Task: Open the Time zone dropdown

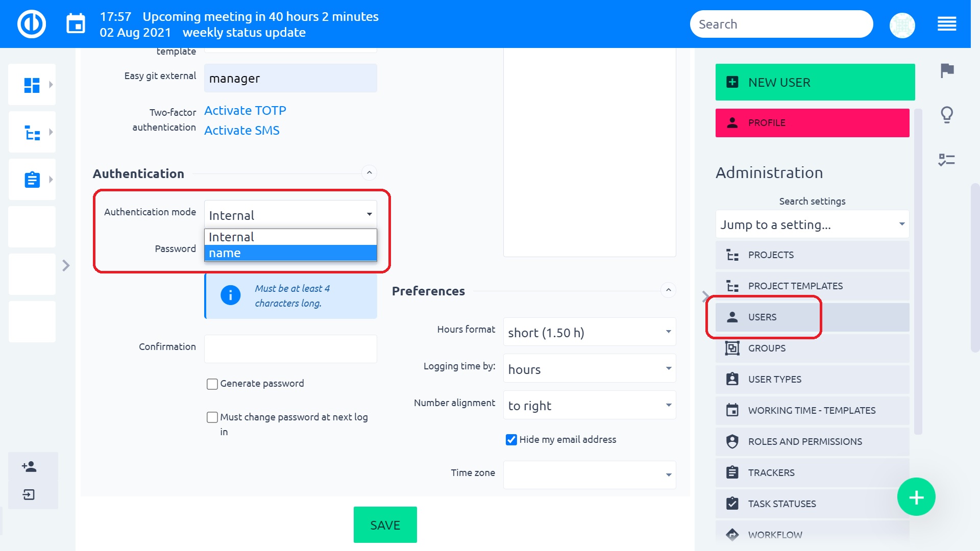Action: point(589,474)
